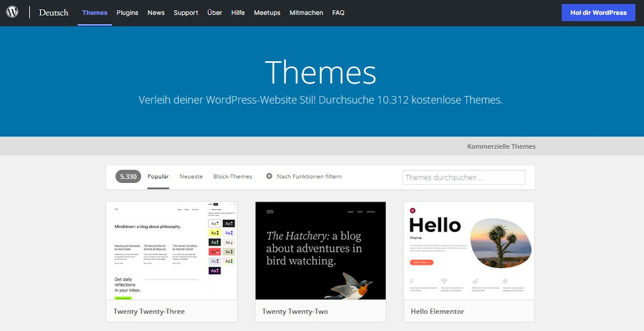Image resolution: width=644 pixels, height=331 pixels.
Task: Open the Twenty Twenty-Three theme thumbnail
Action: pyautogui.click(x=171, y=251)
